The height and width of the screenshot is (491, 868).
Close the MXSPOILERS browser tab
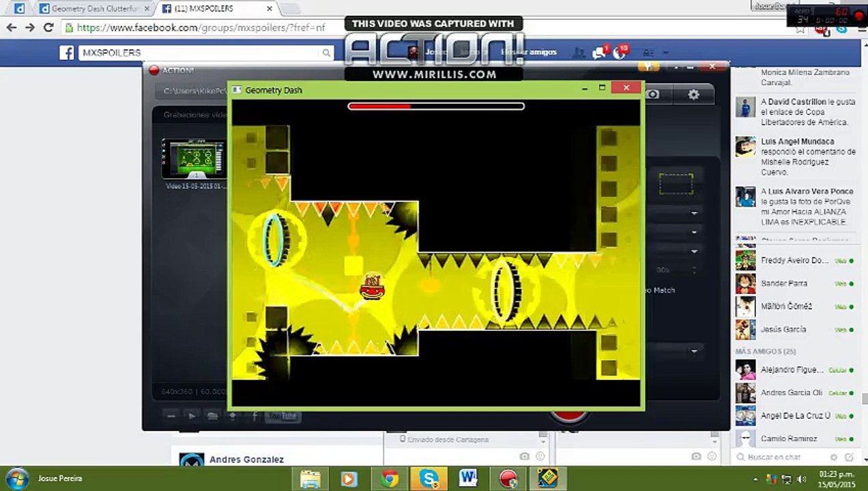pos(270,9)
